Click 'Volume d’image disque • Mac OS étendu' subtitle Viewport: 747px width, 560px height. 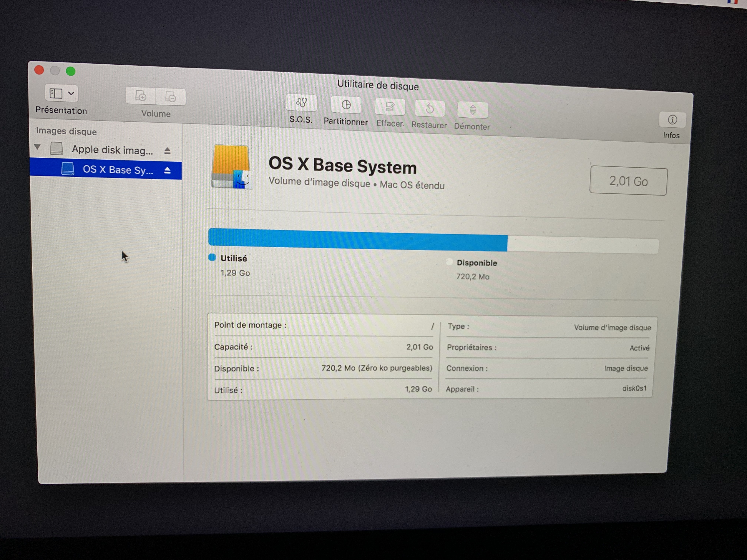point(356,183)
